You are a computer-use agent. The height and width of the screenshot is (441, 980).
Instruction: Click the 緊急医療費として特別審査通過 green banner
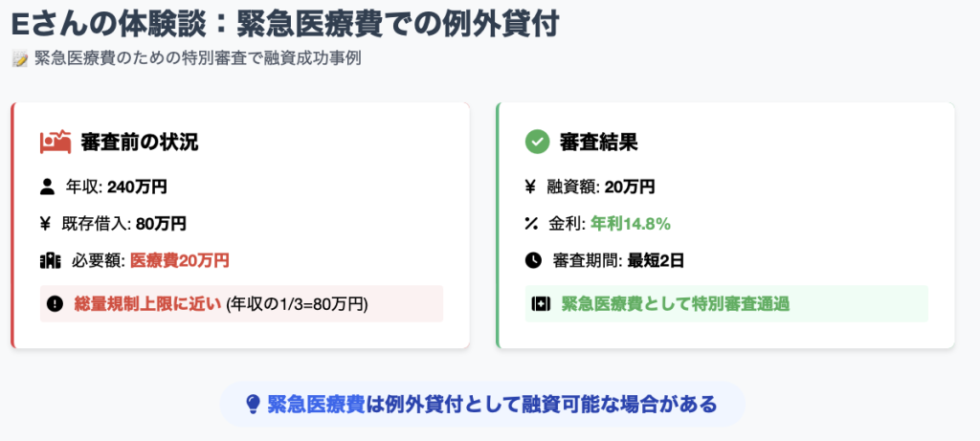[x=727, y=304]
